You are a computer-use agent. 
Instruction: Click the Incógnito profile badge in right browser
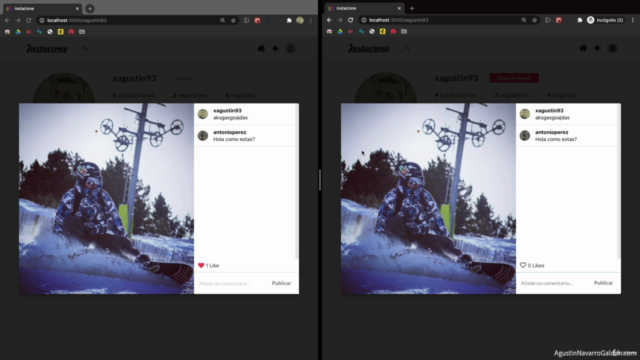(x=605, y=20)
